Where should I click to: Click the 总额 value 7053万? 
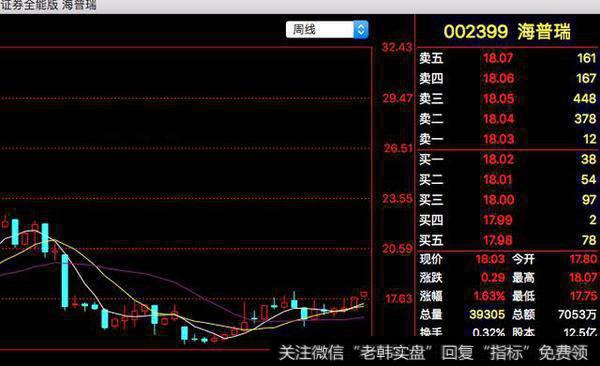click(x=577, y=314)
